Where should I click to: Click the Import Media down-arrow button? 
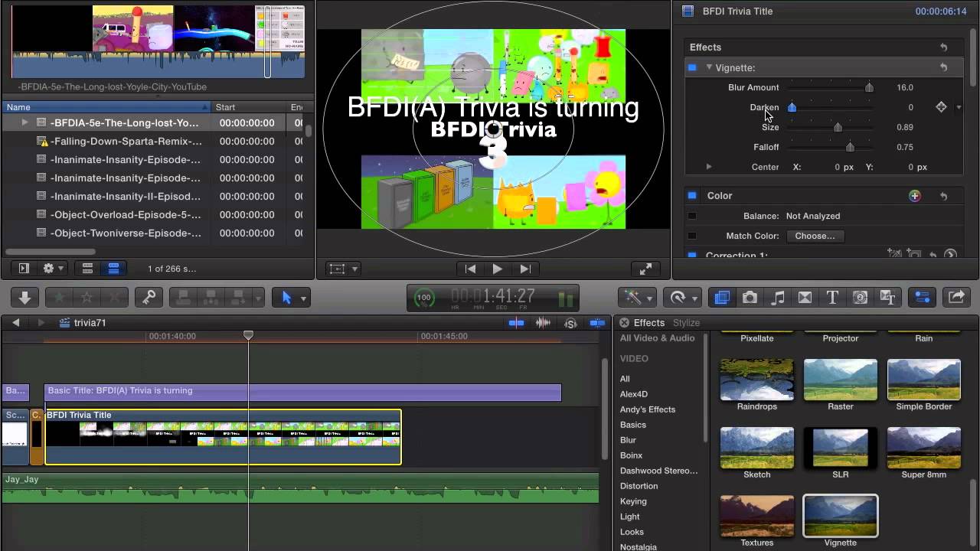24,298
